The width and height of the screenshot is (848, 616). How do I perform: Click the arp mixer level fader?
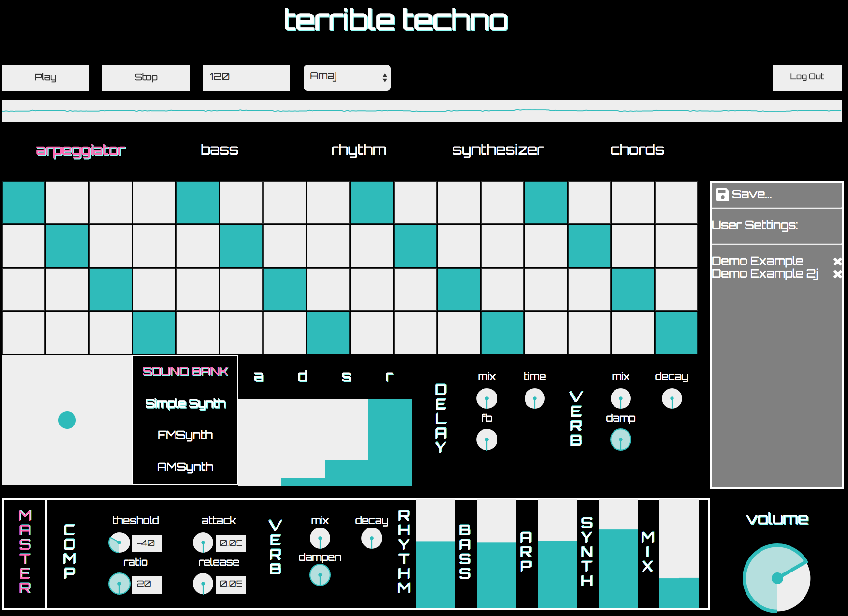tap(557, 554)
